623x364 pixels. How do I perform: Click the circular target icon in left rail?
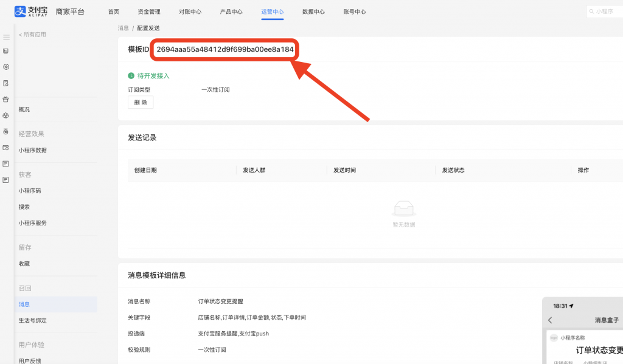pos(6,67)
